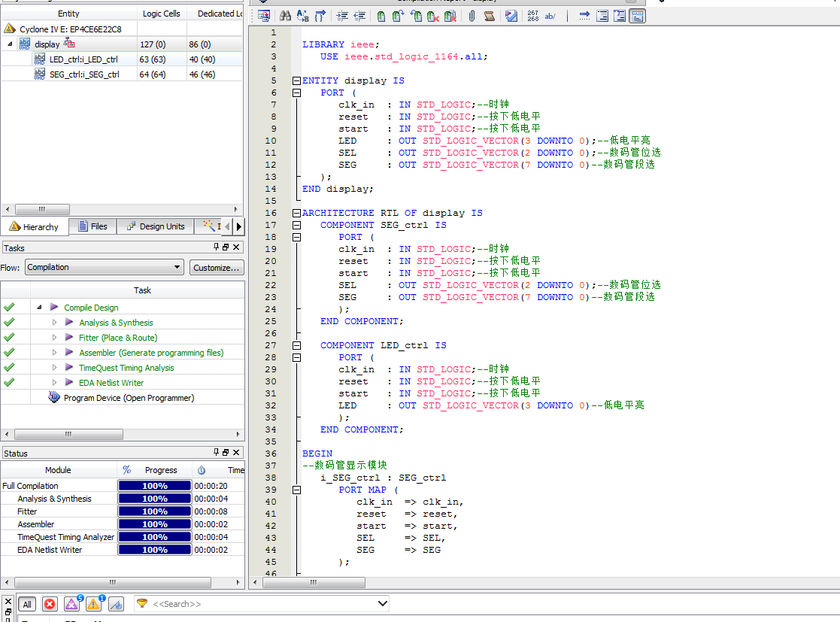This screenshot has width=840, height=622.
Task: Click the find matching delimiter braces icon
Action: pyautogui.click(x=320, y=16)
